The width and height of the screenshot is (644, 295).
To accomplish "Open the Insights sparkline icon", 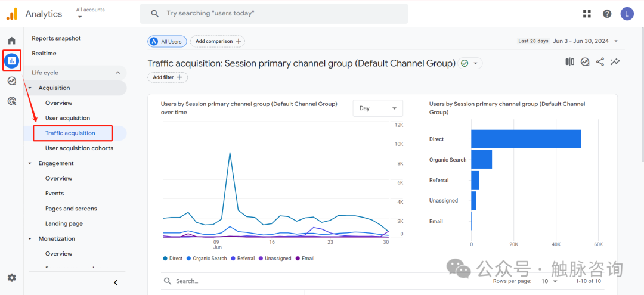I will coord(615,62).
